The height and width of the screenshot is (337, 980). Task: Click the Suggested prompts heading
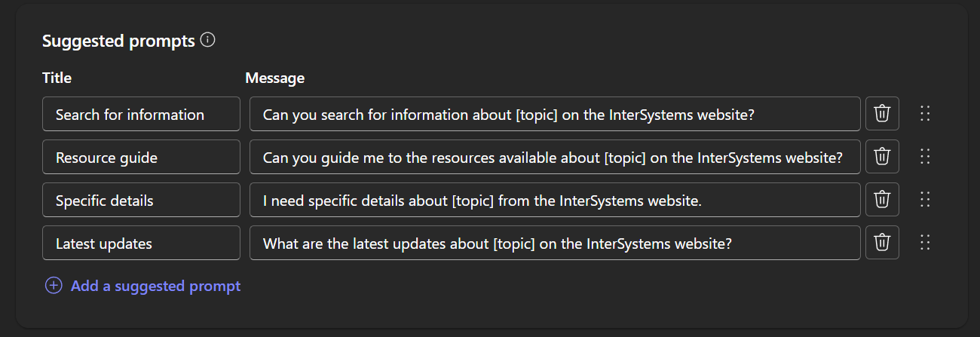click(x=118, y=41)
